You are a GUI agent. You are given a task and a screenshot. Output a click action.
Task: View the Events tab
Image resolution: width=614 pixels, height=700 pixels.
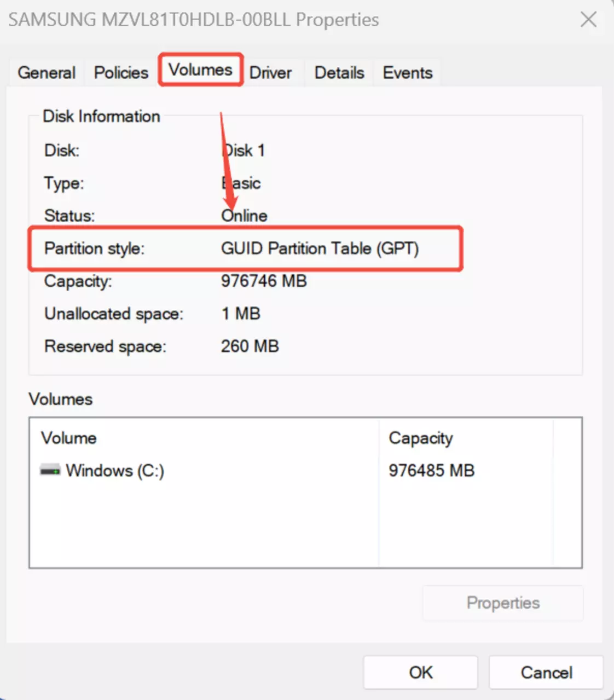[407, 73]
